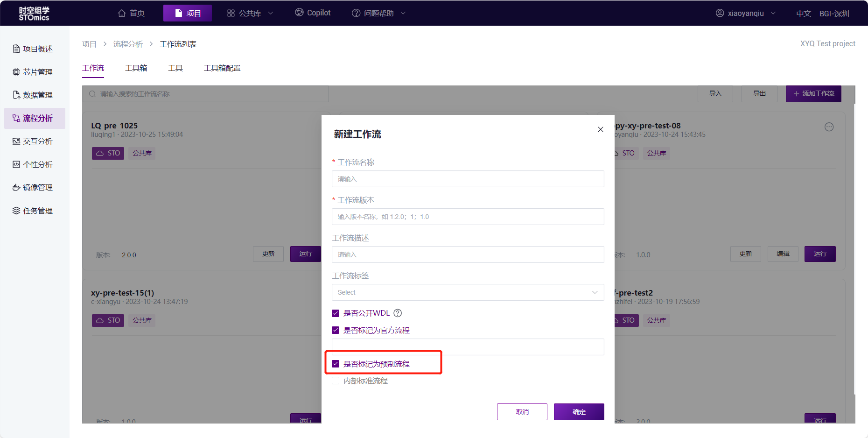Click the 确定 confirm button
The height and width of the screenshot is (438, 868).
tap(579, 412)
